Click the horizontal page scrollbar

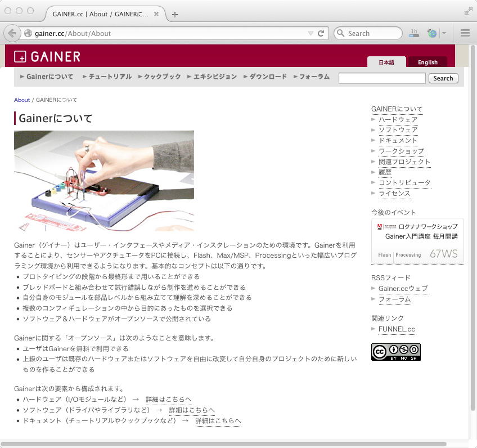223,444
